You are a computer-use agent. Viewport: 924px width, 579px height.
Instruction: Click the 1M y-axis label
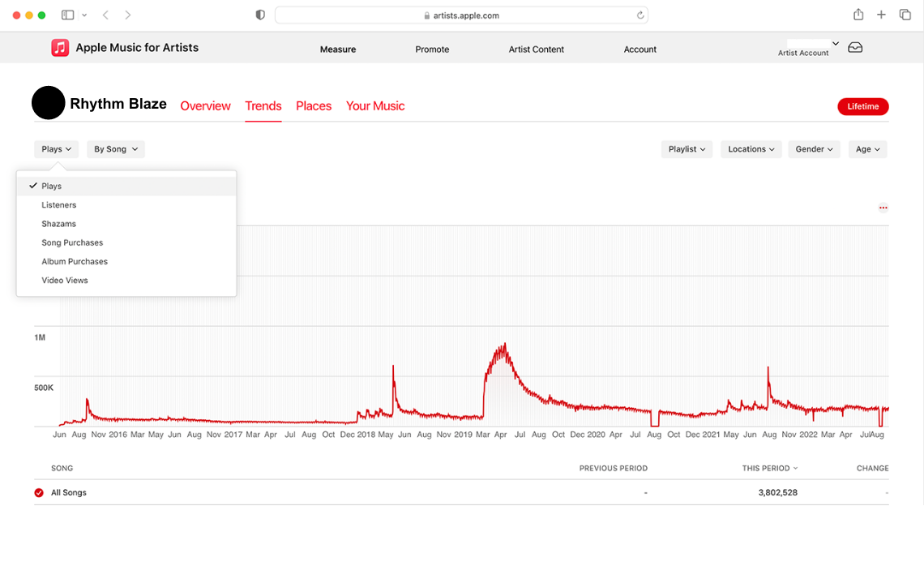pos(40,337)
